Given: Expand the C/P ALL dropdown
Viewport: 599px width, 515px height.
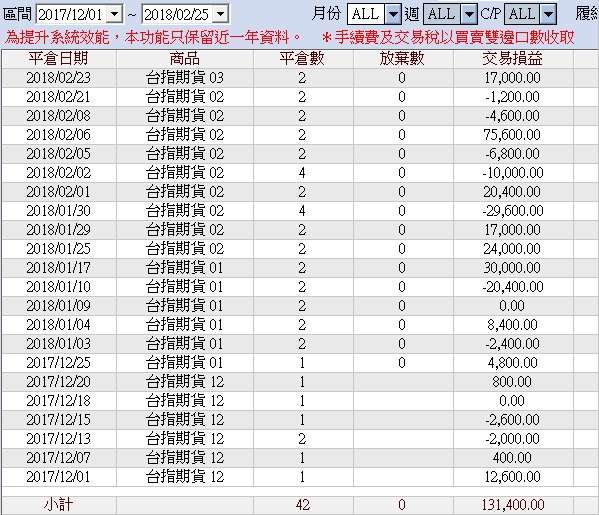Looking at the screenshot, I should point(548,14).
